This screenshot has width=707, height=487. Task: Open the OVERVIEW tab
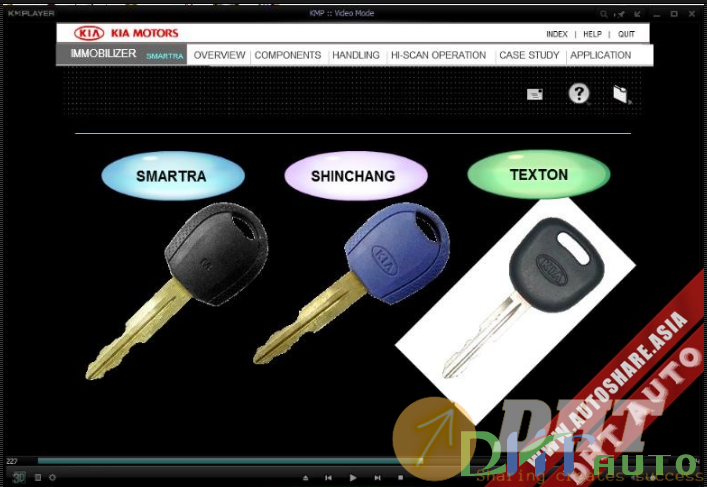tap(220, 55)
